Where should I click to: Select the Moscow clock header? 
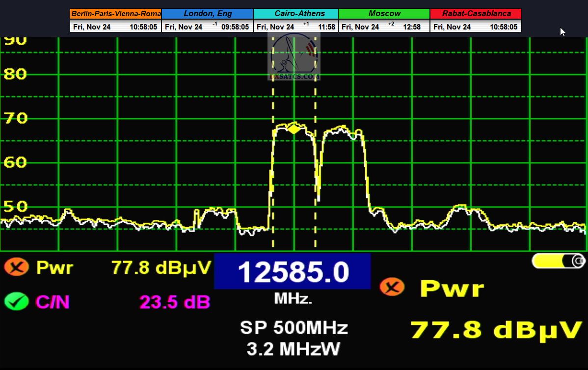pos(384,14)
